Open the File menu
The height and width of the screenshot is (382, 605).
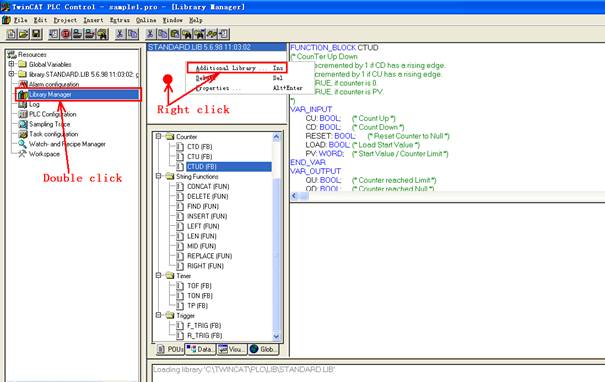(x=21, y=20)
